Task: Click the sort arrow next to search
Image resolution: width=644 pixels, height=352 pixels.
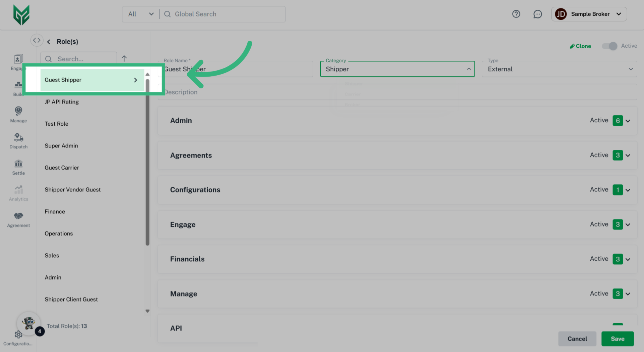Action: click(x=124, y=59)
